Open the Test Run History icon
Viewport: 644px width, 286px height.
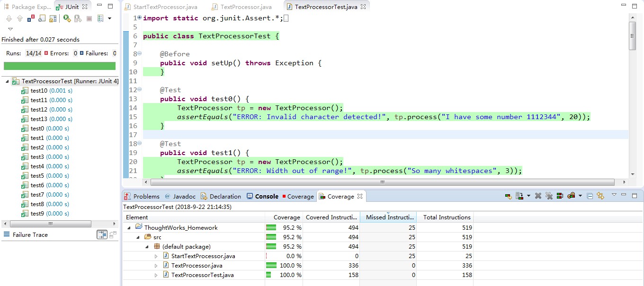(100, 18)
